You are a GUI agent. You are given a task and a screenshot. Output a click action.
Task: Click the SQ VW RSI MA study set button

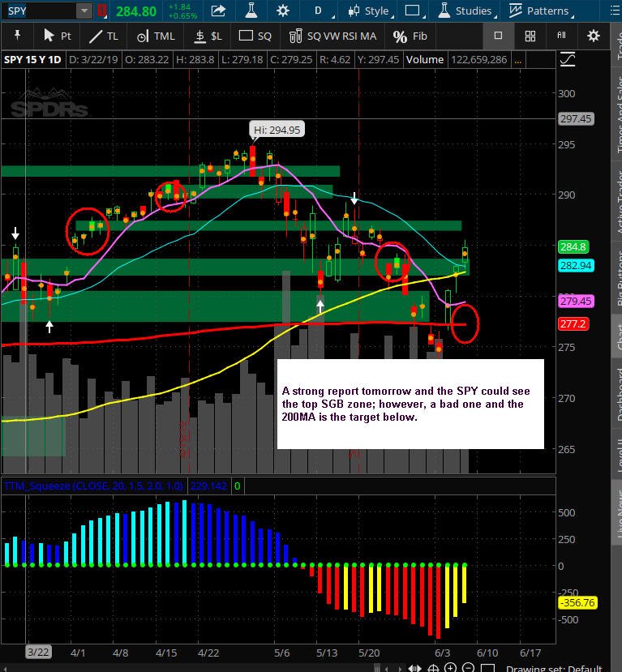pyautogui.click(x=332, y=36)
